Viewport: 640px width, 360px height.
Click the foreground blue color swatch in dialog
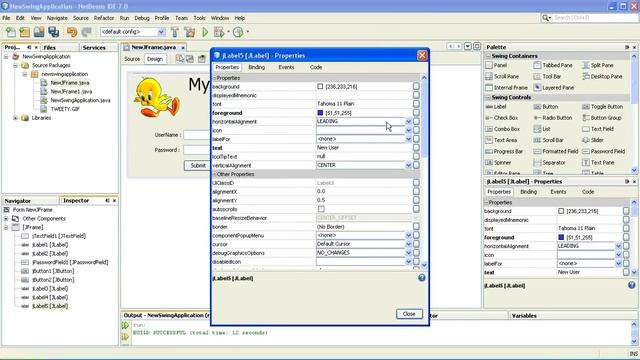(x=320, y=113)
